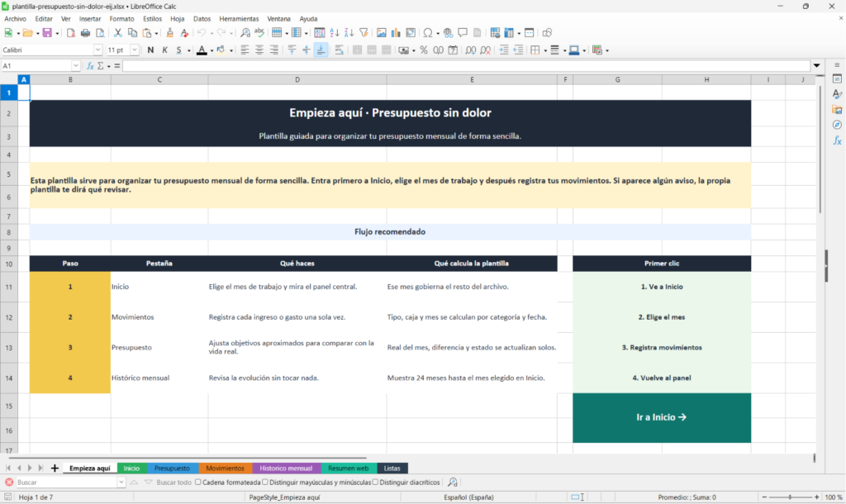
Task: Click the background color highlight swatch
Action: (221, 50)
